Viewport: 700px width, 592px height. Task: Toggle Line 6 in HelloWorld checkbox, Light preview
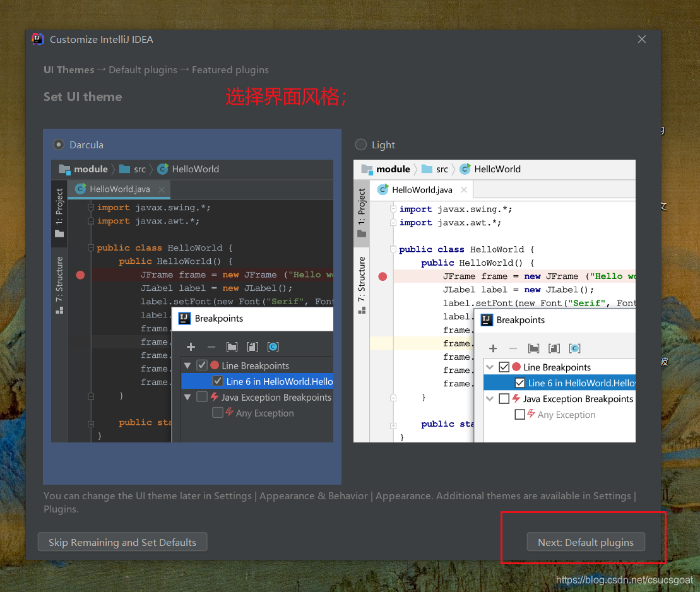[519, 383]
